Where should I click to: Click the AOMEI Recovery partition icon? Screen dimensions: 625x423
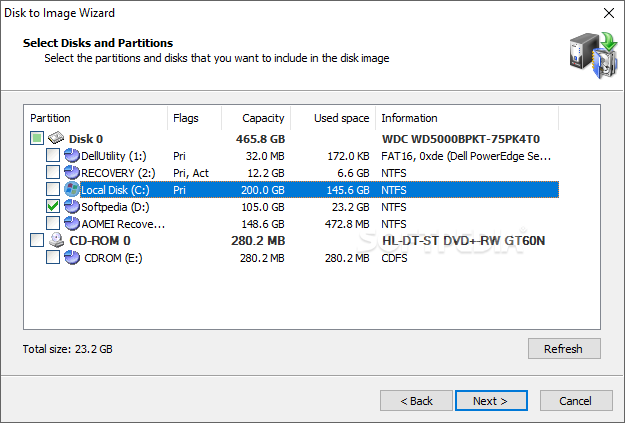(x=72, y=224)
